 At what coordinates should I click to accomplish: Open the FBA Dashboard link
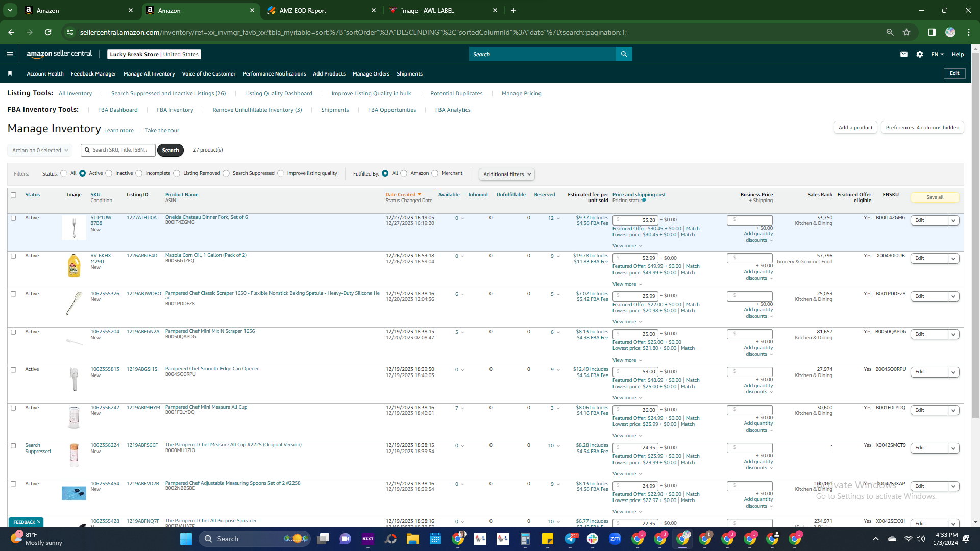(x=117, y=110)
